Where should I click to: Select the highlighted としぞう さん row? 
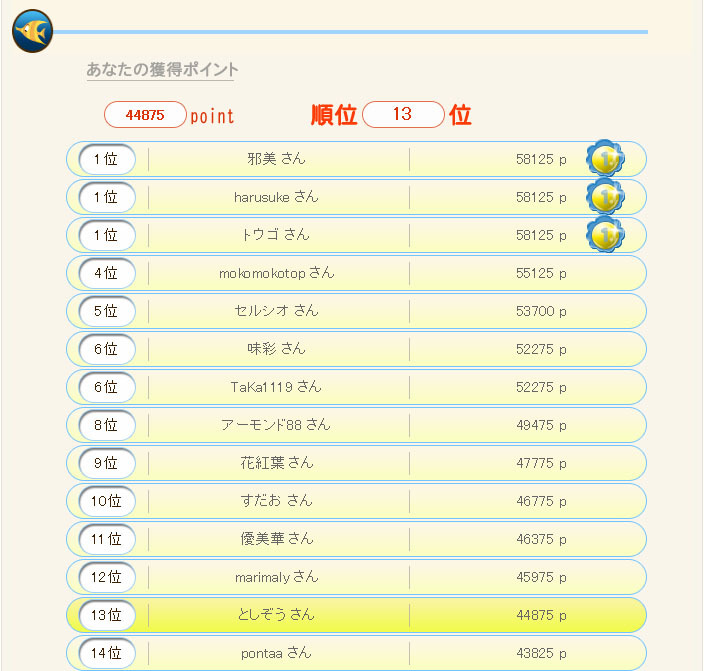[x=356, y=615]
